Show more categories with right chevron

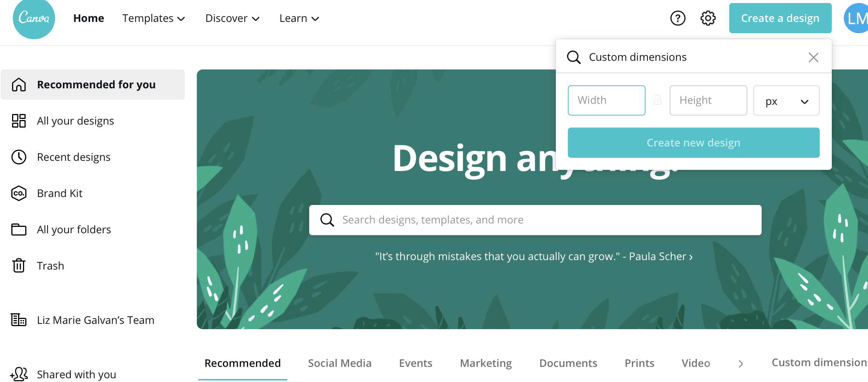point(741,364)
